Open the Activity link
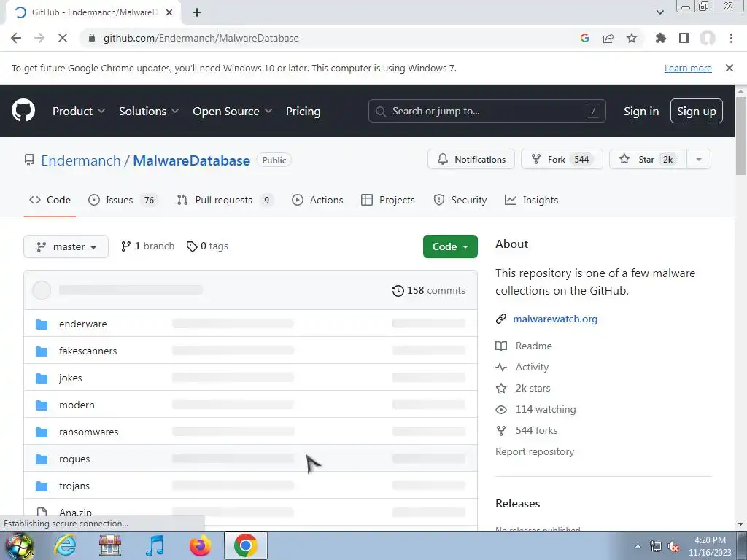This screenshot has height=560, width=747. click(522, 367)
